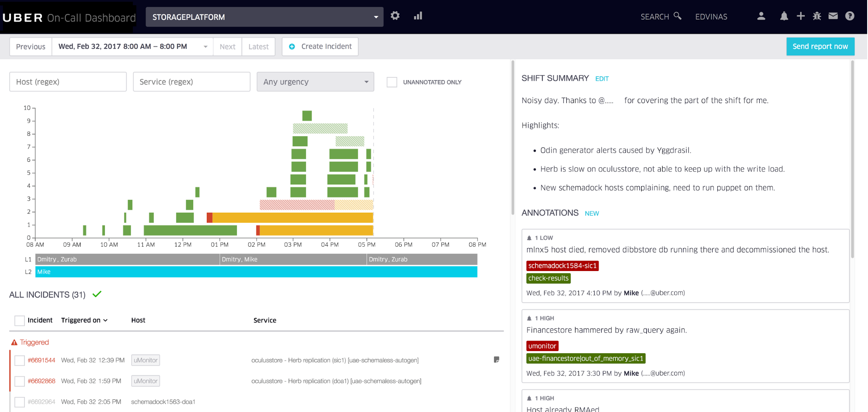
Task: Click the Service column header
Action: coord(265,320)
